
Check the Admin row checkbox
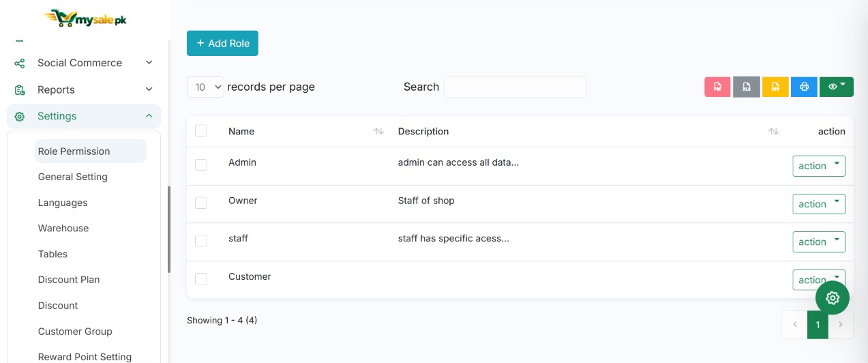point(200,164)
